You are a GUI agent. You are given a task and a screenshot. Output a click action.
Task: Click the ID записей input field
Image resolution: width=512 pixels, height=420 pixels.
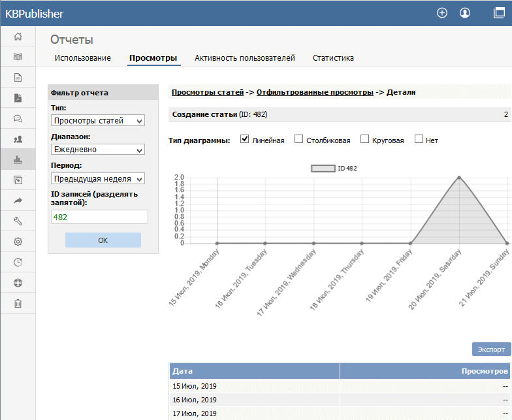[99, 217]
